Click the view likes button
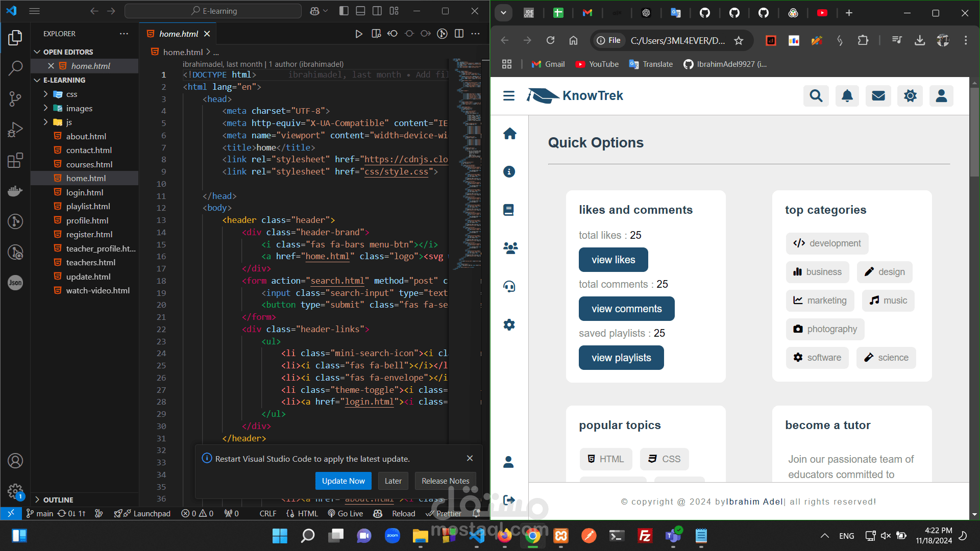980x551 pixels. (x=613, y=260)
